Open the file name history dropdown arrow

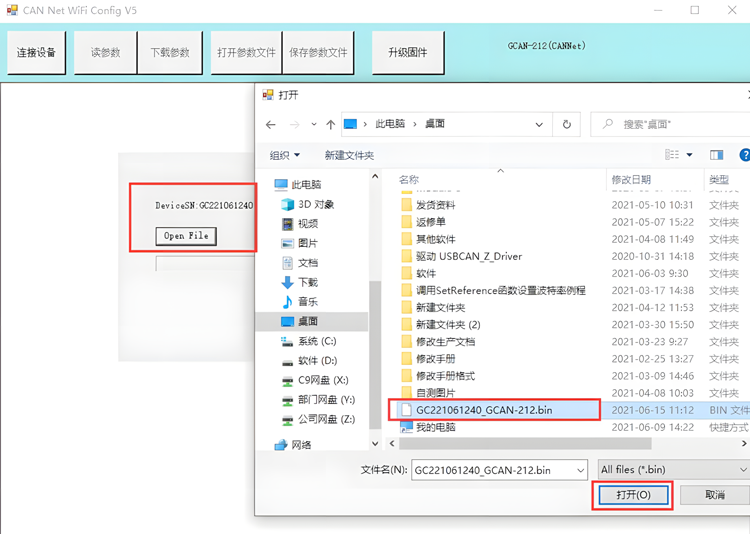click(x=580, y=470)
